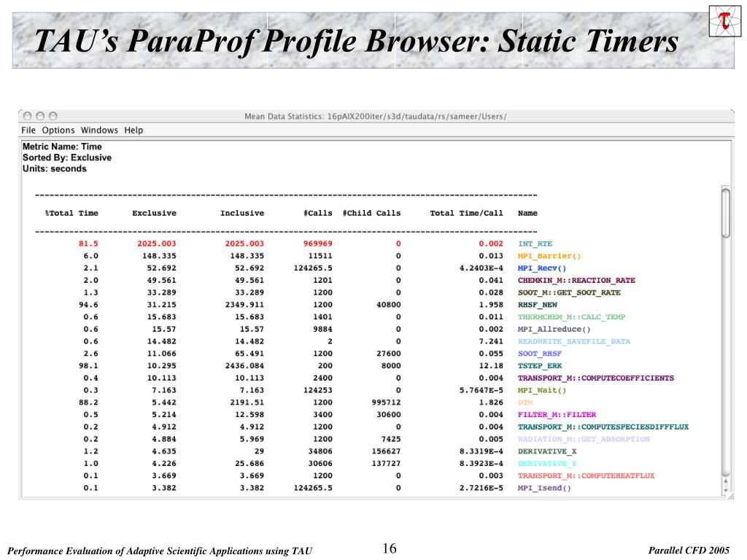Image resolution: width=747 pixels, height=560 pixels.
Task: Click the Inclusive column header
Action: 242,214
